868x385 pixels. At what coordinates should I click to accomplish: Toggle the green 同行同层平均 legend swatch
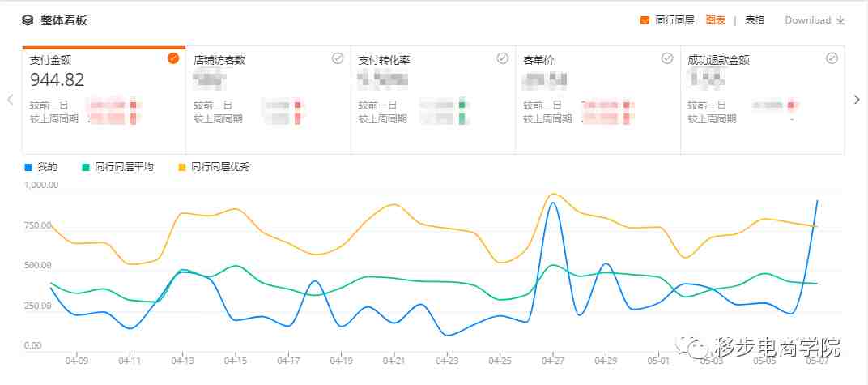click(86, 167)
